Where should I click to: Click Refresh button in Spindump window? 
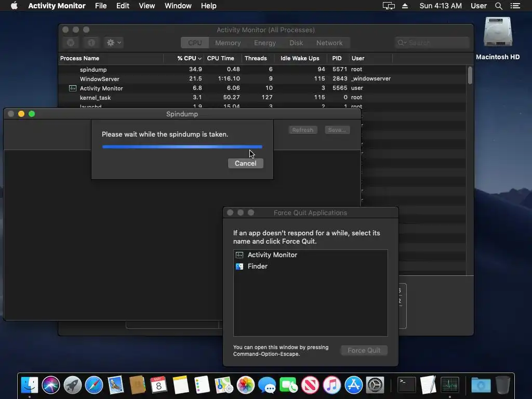pos(303,130)
